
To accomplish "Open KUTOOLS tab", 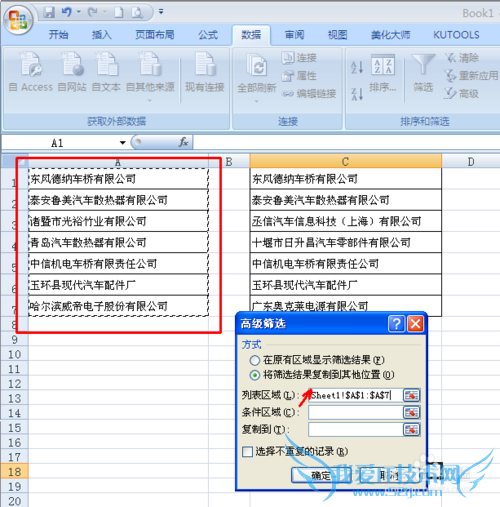I will tap(456, 35).
